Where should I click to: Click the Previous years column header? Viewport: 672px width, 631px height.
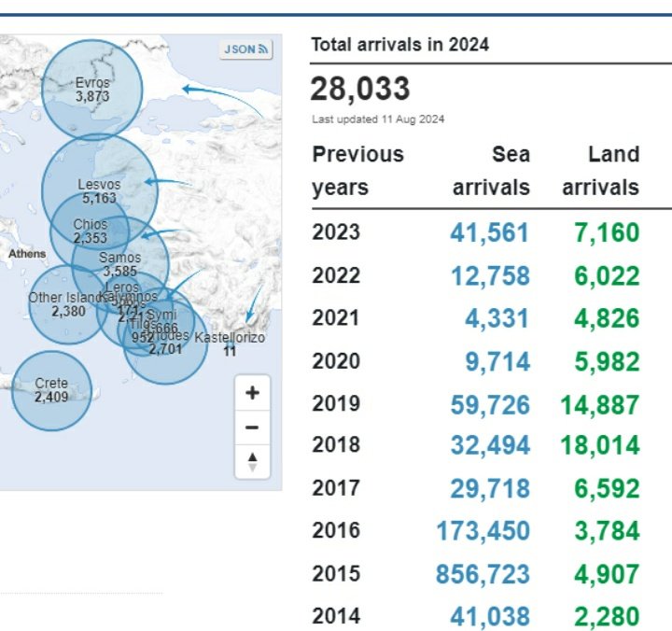click(x=357, y=171)
